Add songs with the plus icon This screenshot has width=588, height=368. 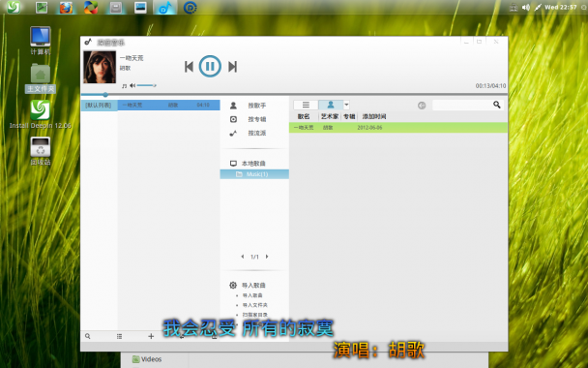pos(151,336)
